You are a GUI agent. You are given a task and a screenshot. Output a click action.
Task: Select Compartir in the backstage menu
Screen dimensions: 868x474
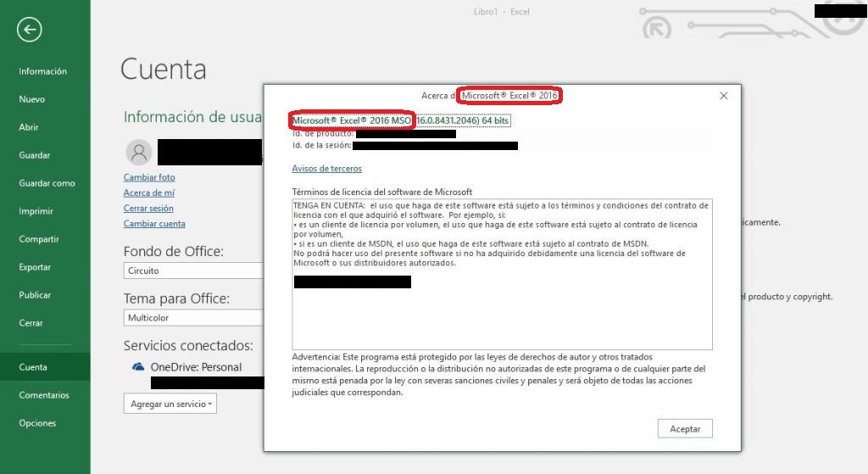[39, 239]
